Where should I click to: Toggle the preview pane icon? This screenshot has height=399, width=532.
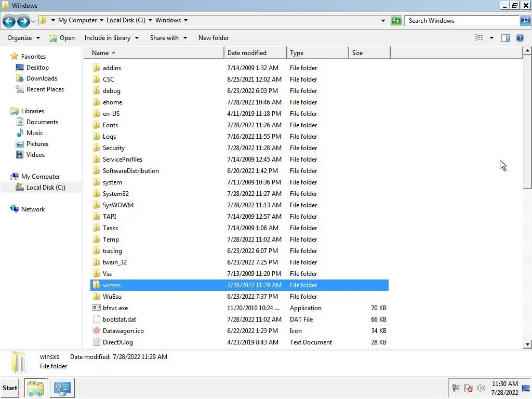click(x=506, y=38)
